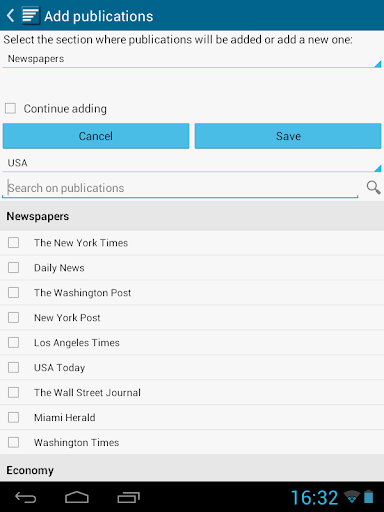Viewport: 384px width, 512px height.
Task: Tick The Wall Street Journal checkbox
Action: 13,392
